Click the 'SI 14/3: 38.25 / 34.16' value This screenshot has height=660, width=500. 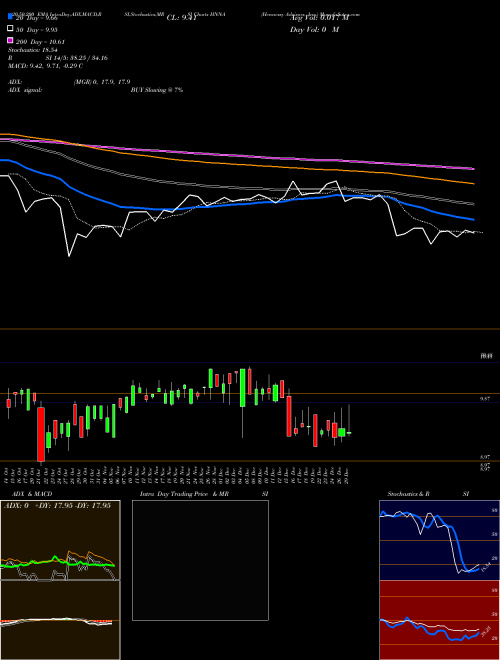(x=77, y=58)
